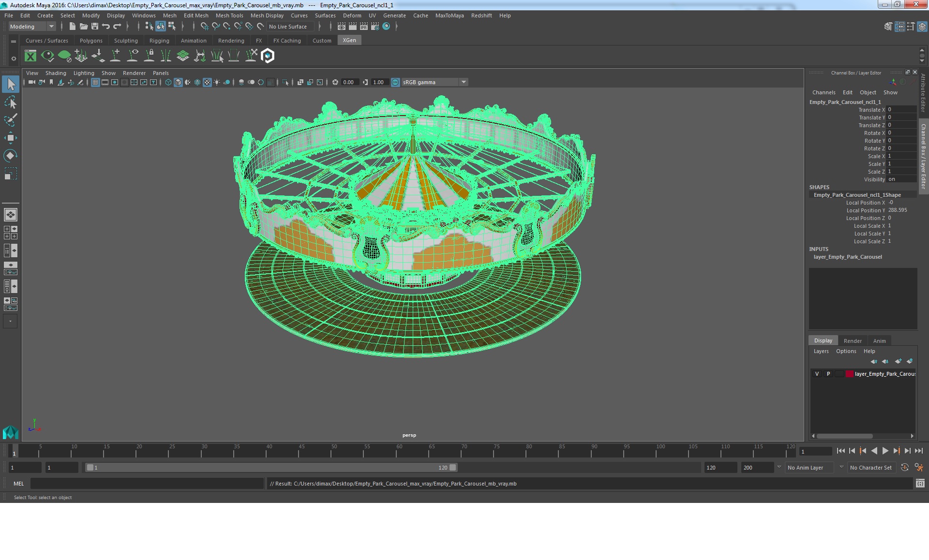This screenshot has width=929, height=560.
Task: Click the white hexagon cube shelf icon
Action: pos(268,56)
